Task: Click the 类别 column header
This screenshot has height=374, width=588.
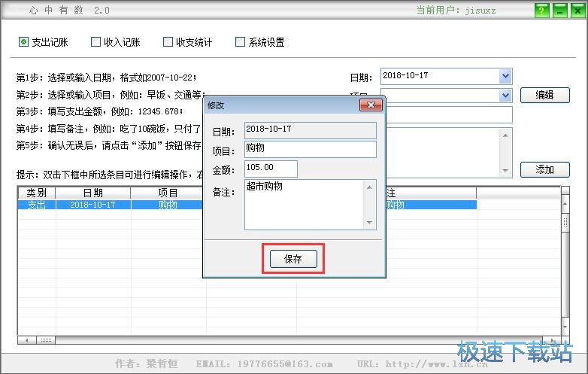Action: pos(37,193)
